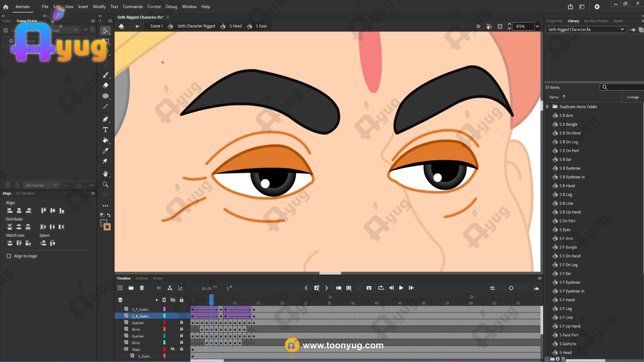Image resolution: width=644 pixels, height=362 pixels.
Task: Switch to the Motion Presets tab
Action: 596,21
